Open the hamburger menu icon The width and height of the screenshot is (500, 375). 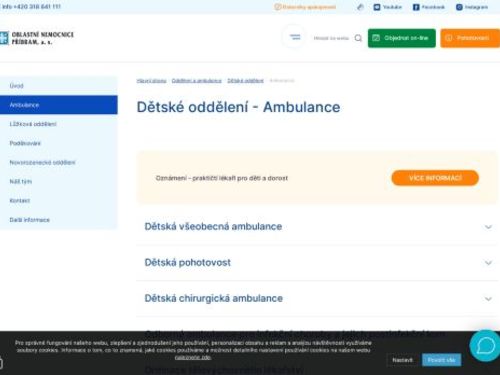click(294, 37)
